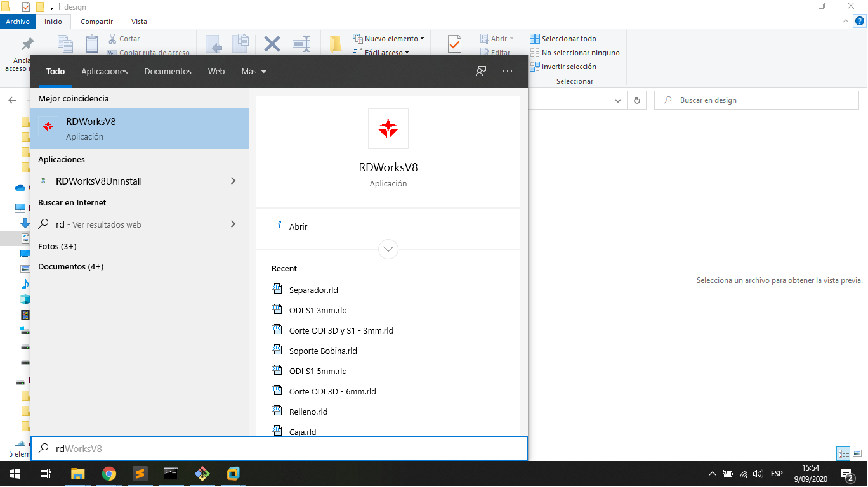Click the large RDWorksV8 logo in preview pane

pyautogui.click(x=388, y=129)
